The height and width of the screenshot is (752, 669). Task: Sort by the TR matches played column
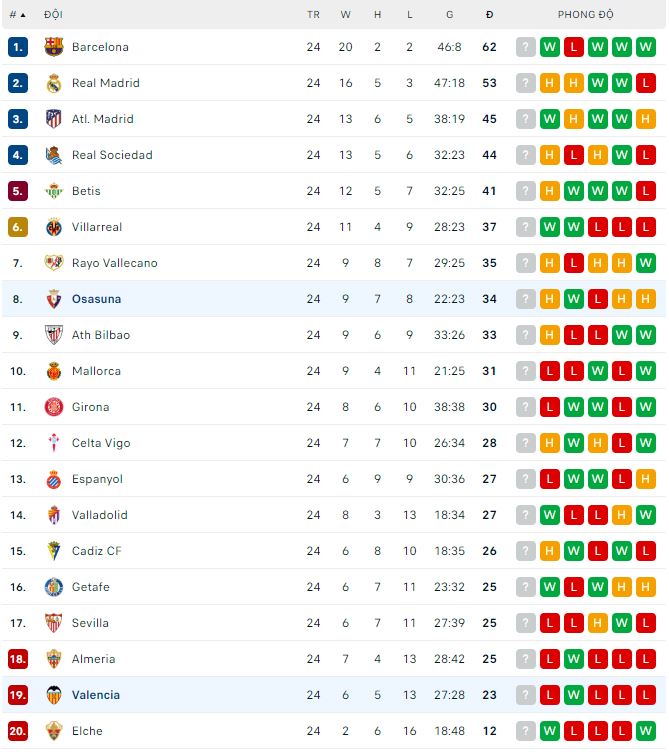click(313, 15)
